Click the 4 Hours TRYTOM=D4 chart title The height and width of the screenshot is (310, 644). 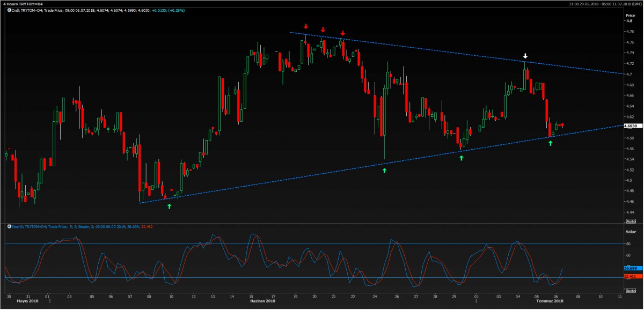22,3
